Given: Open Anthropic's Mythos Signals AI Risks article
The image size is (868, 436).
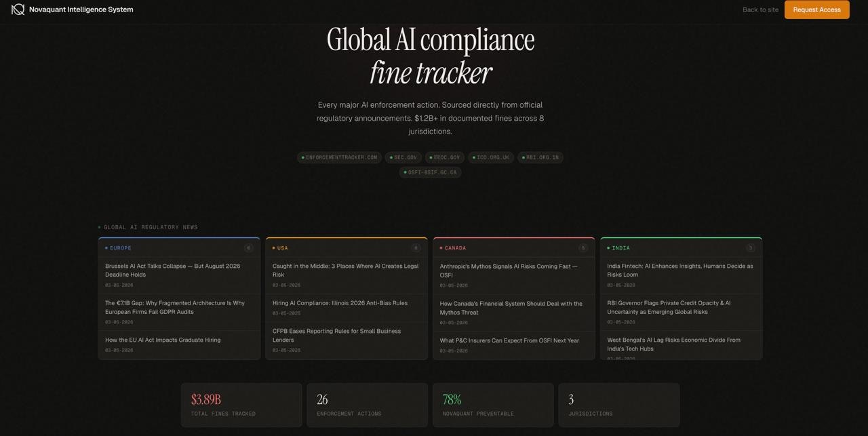Looking at the screenshot, I should point(513,275).
